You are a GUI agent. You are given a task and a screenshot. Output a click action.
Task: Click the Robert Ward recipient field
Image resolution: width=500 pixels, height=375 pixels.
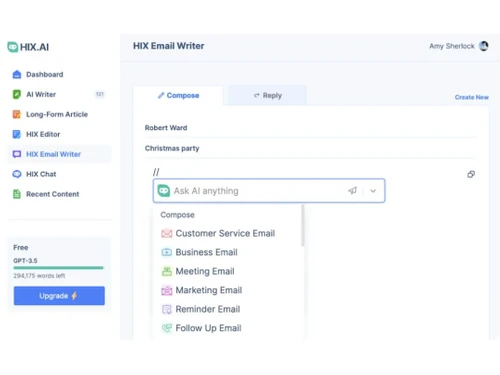310,128
